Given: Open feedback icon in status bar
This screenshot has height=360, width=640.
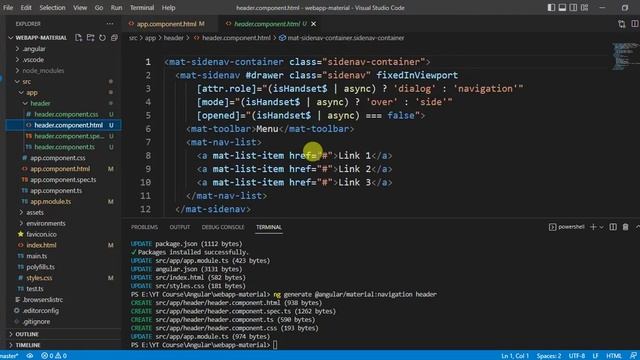Looking at the screenshot, I should point(633,356).
